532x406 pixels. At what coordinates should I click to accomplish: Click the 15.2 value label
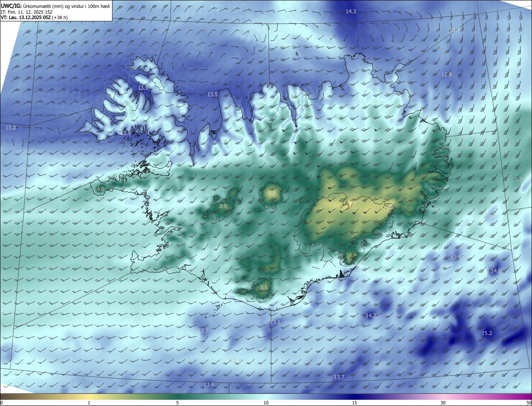pos(487,333)
